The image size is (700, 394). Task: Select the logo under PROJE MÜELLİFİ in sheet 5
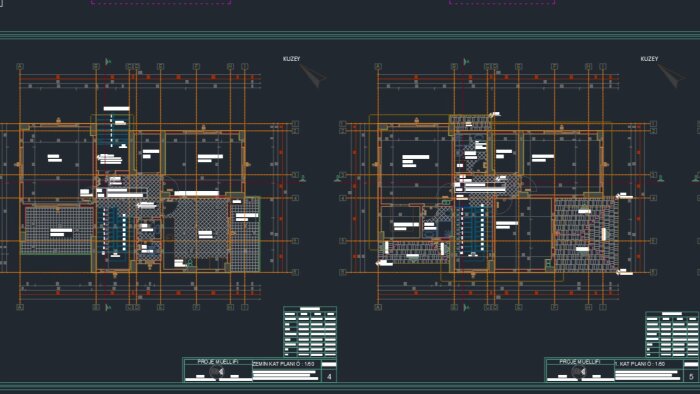(579, 372)
